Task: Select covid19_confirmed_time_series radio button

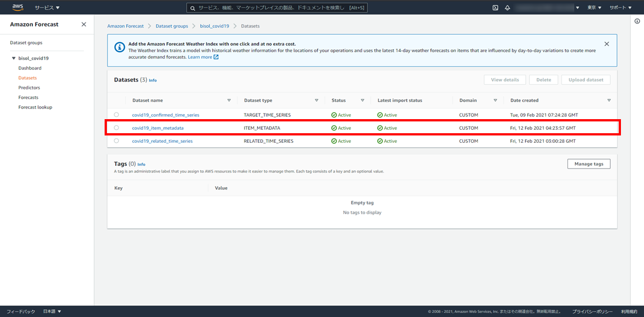Action: coord(116,115)
